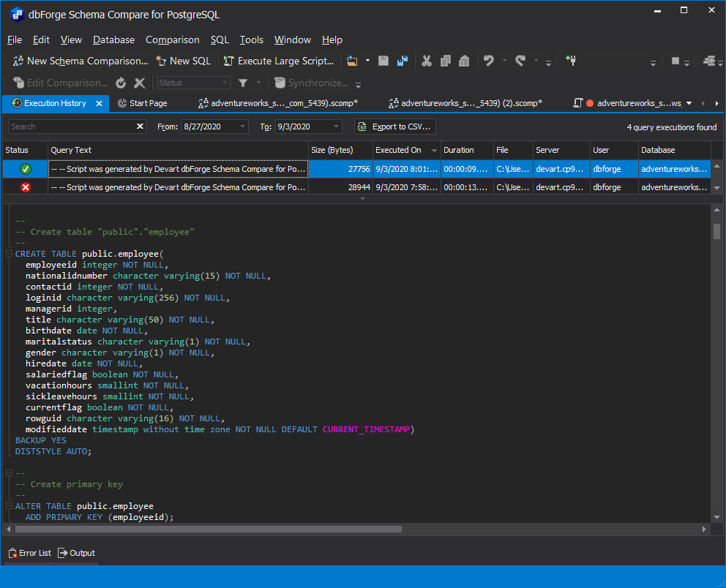The width and height of the screenshot is (726, 588).
Task: Click the Undo arrow icon
Action: point(489,61)
